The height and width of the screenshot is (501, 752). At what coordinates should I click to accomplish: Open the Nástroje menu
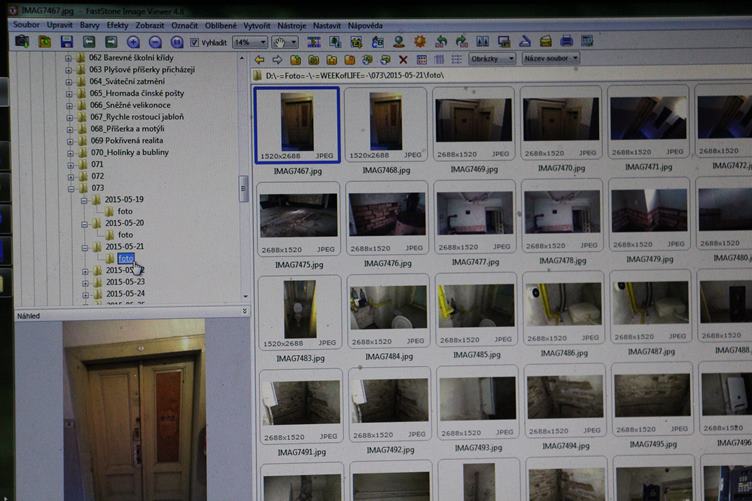292,26
